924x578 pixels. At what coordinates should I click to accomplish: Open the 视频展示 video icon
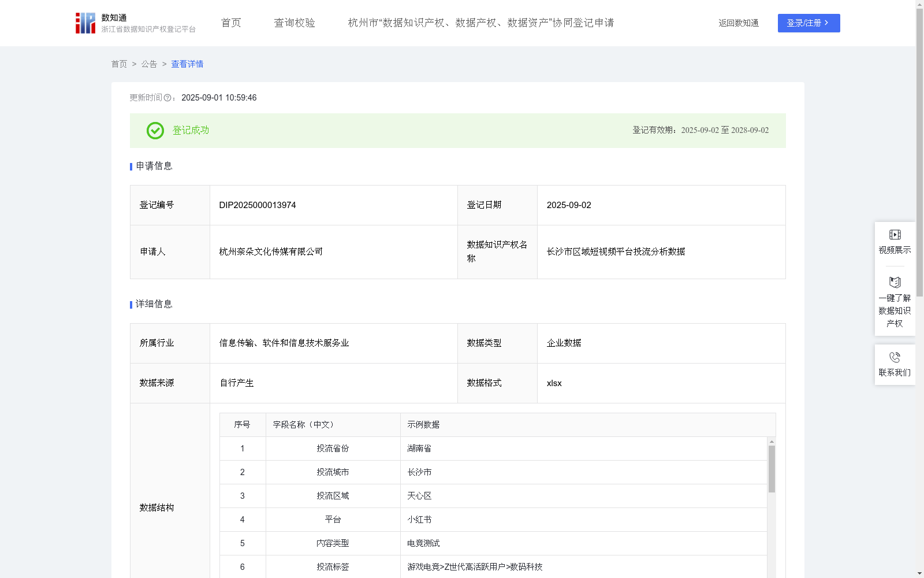(x=895, y=235)
